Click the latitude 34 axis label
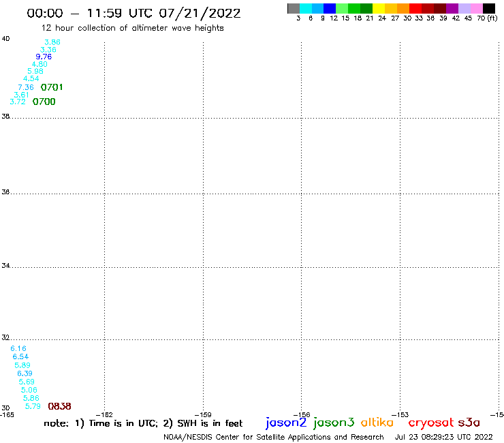504x443 pixels. pyautogui.click(x=5, y=265)
